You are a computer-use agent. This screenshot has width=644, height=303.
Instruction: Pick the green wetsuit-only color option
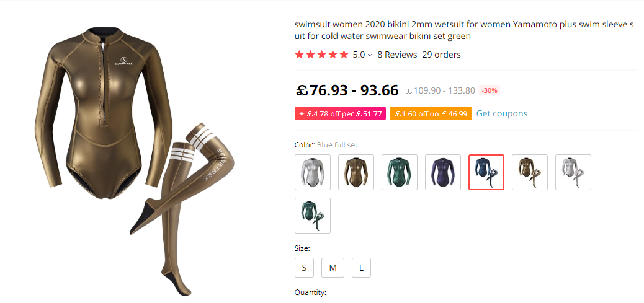coord(400,172)
